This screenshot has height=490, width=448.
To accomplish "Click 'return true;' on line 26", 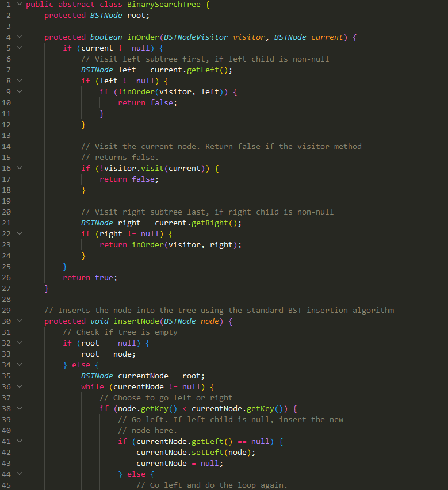I will pos(90,278).
